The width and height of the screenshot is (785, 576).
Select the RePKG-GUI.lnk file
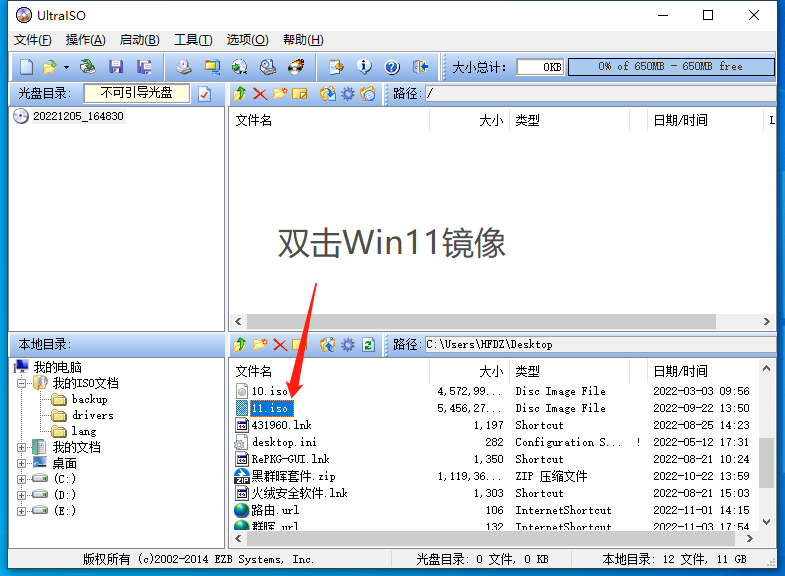point(290,459)
